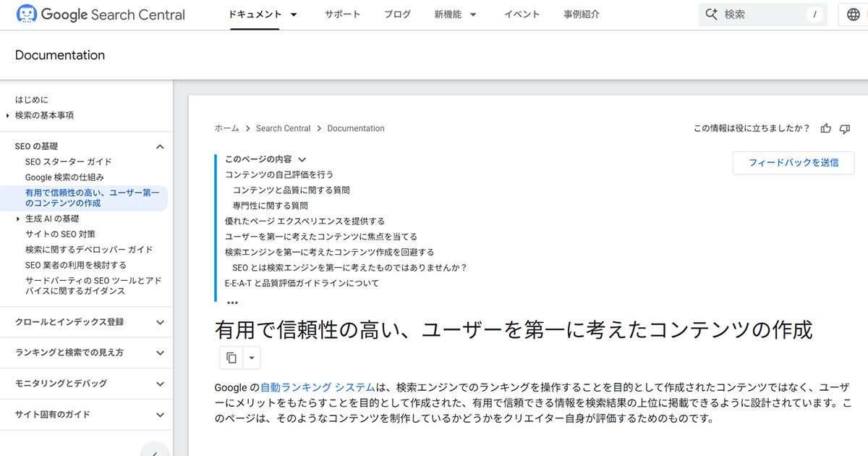Open Google 検索の仕組み in sidebar
Viewport: 868px width, 456px height.
coord(65,177)
